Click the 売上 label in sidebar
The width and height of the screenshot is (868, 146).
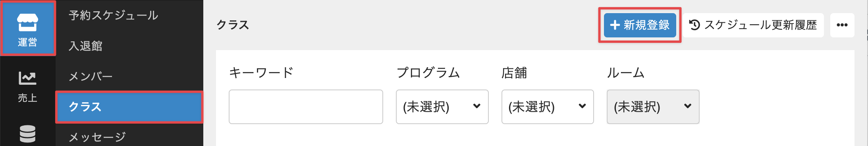click(27, 98)
